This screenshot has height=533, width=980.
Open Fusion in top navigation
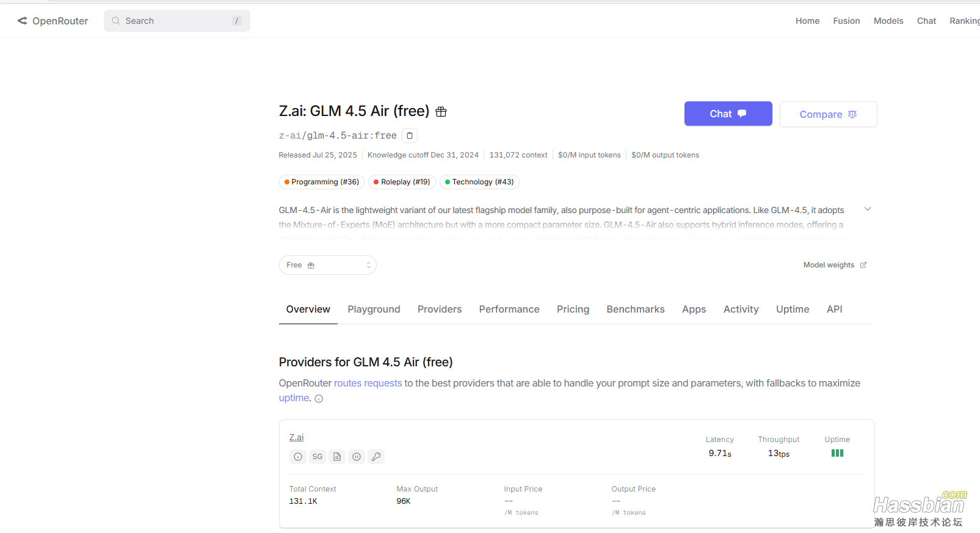pos(846,21)
